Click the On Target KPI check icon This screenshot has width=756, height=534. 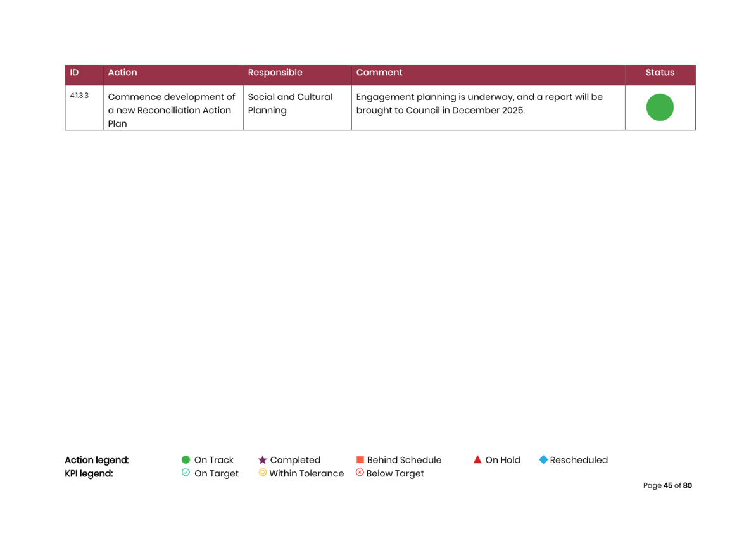point(186,473)
